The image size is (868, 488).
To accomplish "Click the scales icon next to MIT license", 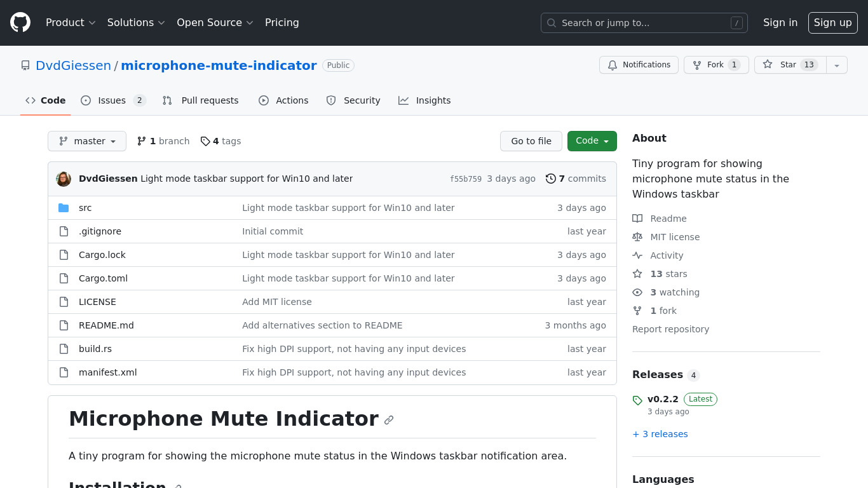I will pos(637,237).
